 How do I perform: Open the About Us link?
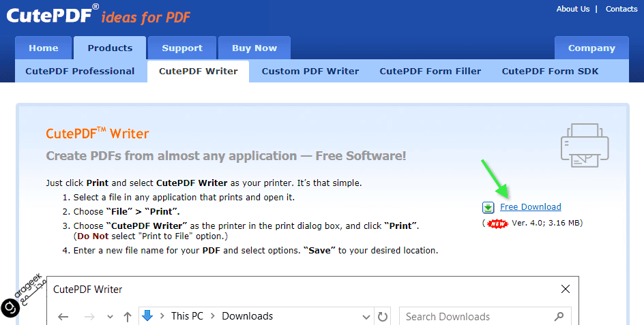(572, 9)
